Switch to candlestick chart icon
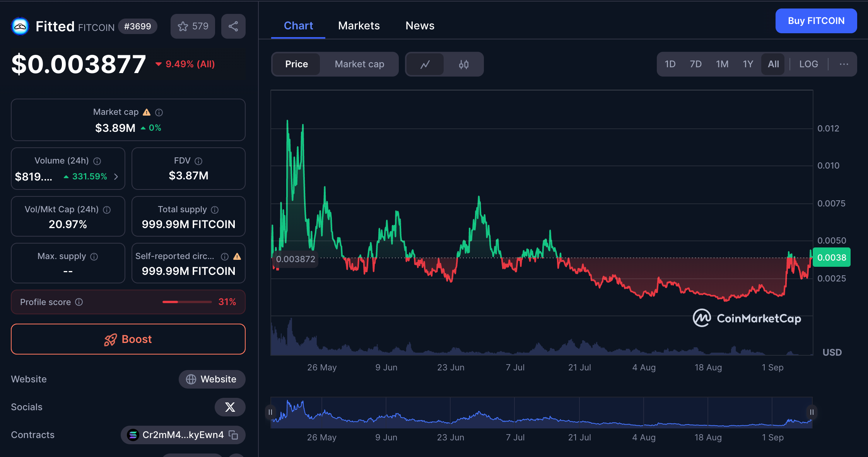 [463, 64]
